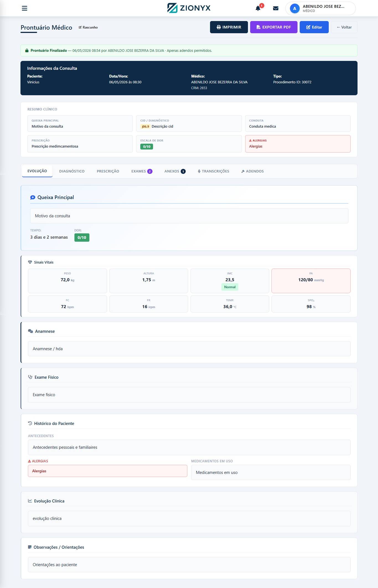Click the Editar button
Image resolution: width=378 pixels, height=588 pixels.
point(314,27)
